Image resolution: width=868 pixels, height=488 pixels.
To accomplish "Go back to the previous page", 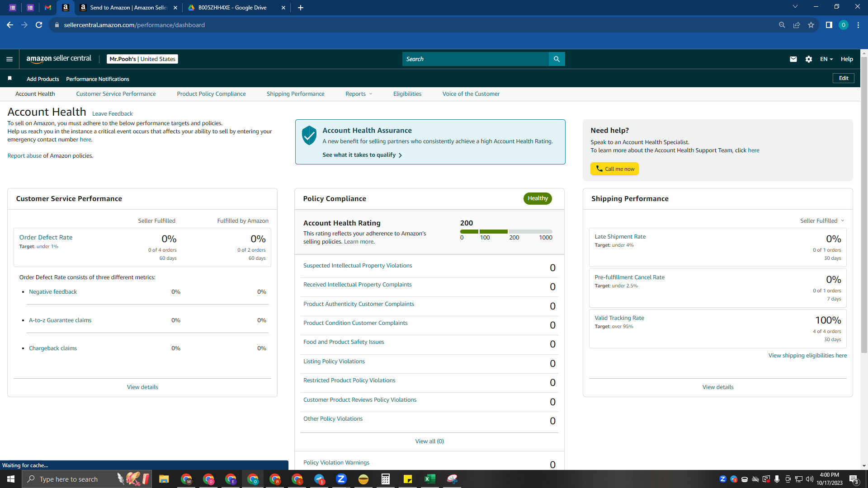I will point(10,25).
